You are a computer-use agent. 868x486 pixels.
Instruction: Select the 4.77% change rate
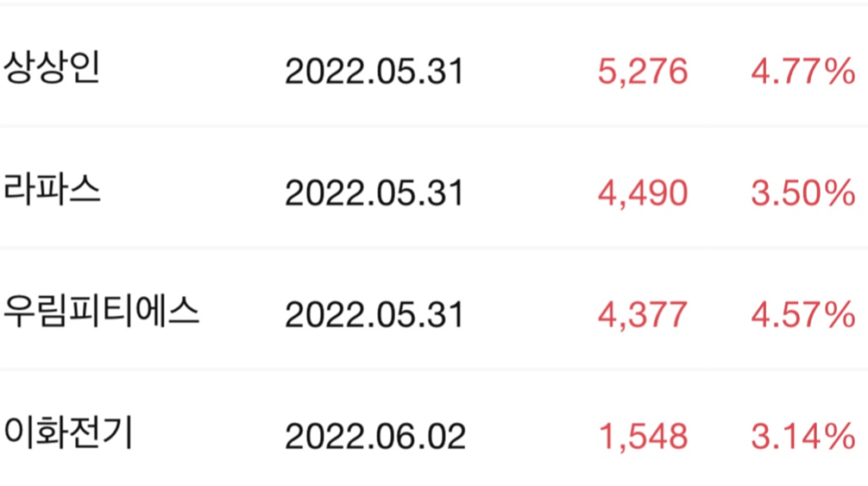[802, 73]
